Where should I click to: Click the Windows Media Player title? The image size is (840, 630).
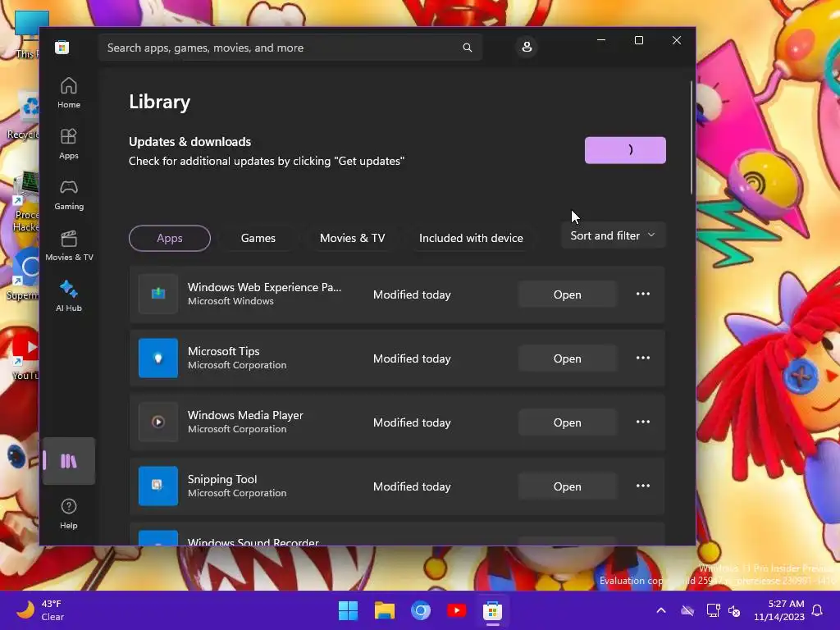coord(245,415)
